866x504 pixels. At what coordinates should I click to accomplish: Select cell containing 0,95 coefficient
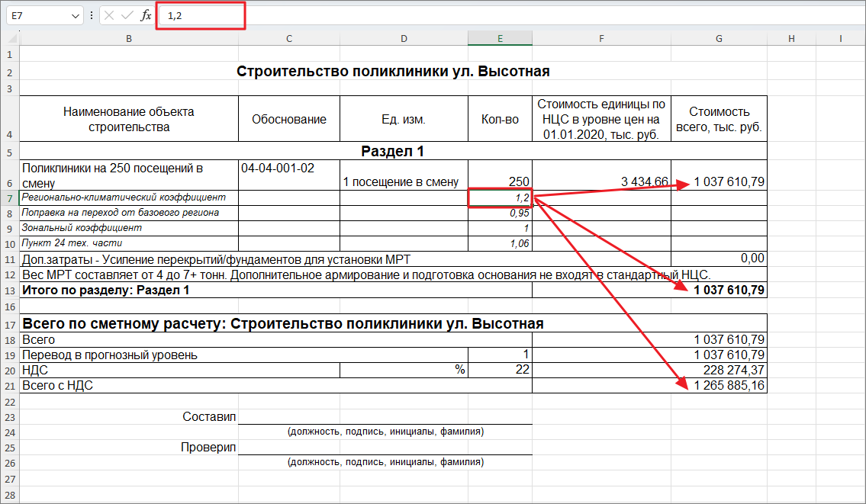(500, 213)
